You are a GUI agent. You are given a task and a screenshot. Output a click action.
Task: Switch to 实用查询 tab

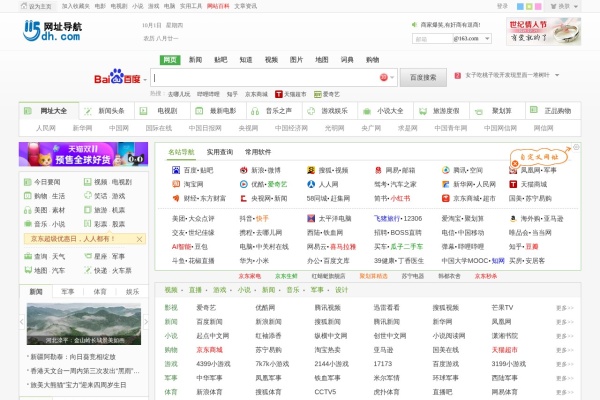220,152
